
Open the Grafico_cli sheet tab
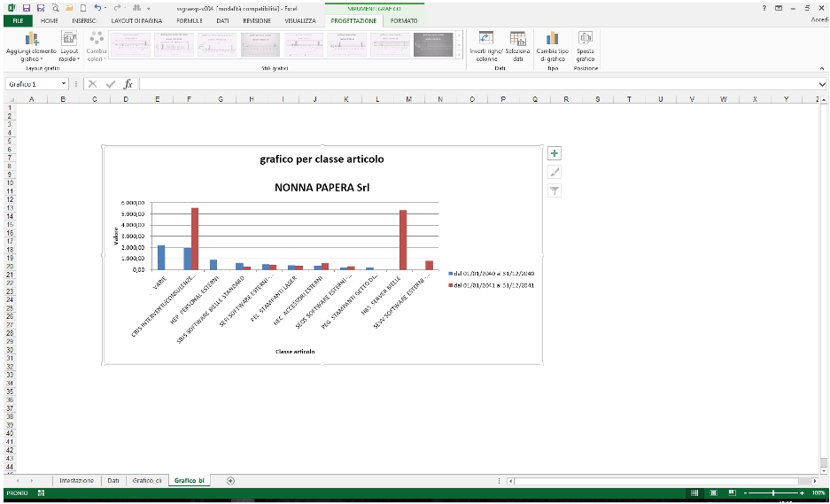(x=147, y=481)
